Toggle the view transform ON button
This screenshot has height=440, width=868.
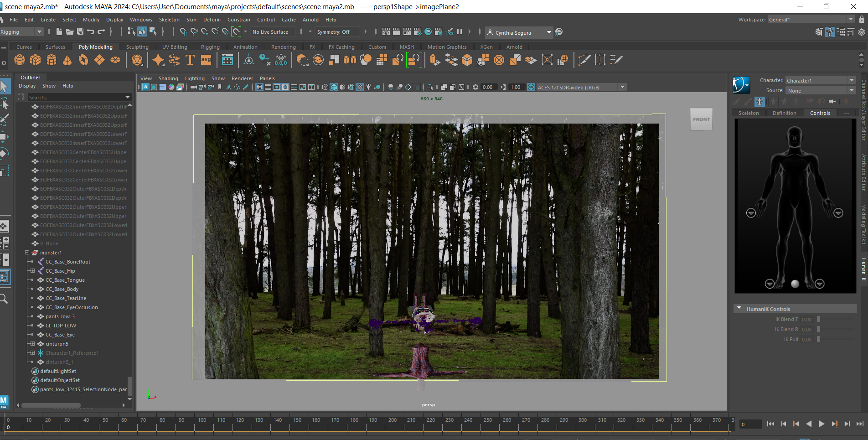click(531, 87)
